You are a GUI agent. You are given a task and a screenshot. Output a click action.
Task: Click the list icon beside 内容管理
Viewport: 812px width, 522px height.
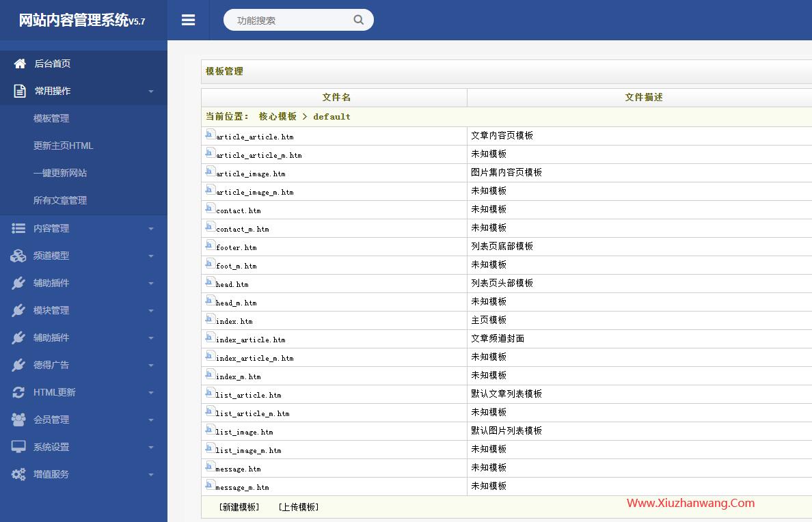pyautogui.click(x=18, y=228)
